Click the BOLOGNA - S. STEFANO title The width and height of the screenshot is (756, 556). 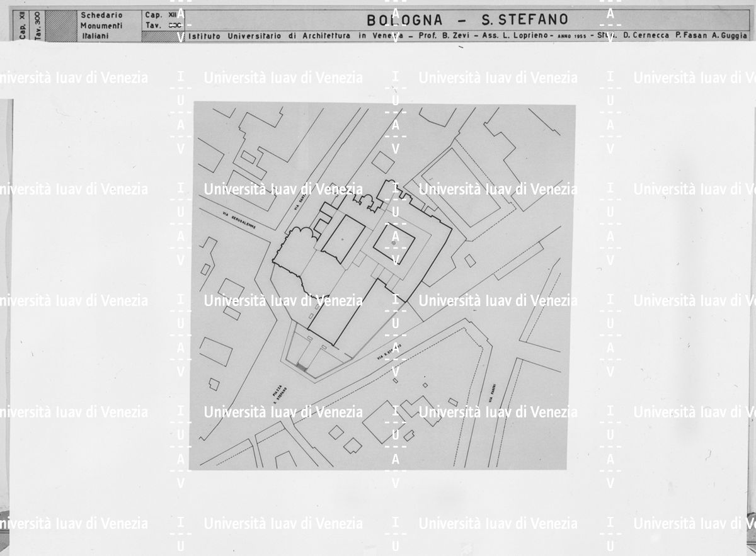(x=467, y=20)
